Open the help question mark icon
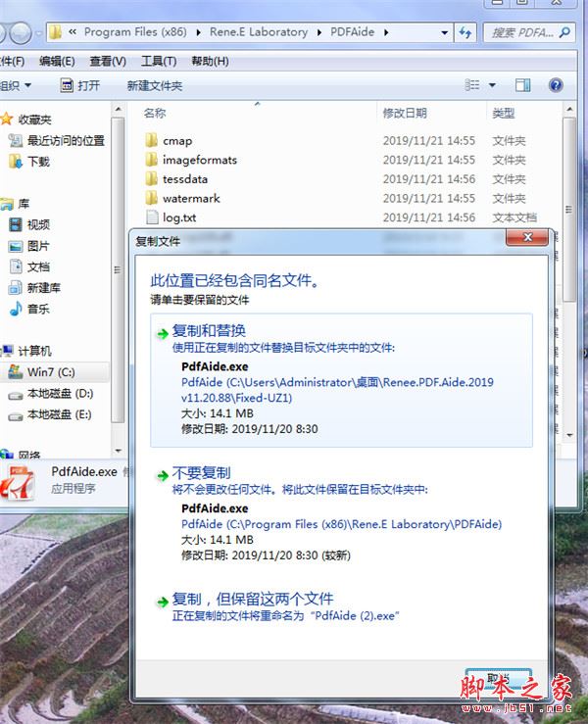Screen dimensions: 588x724 tap(556, 85)
